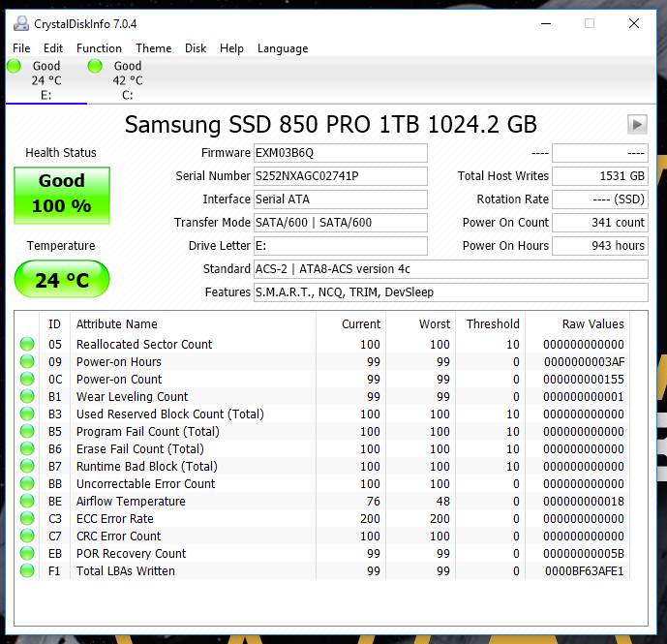This screenshot has height=644, width=667.
Task: Close the CrystalDiskInfo window
Action: click(634, 24)
